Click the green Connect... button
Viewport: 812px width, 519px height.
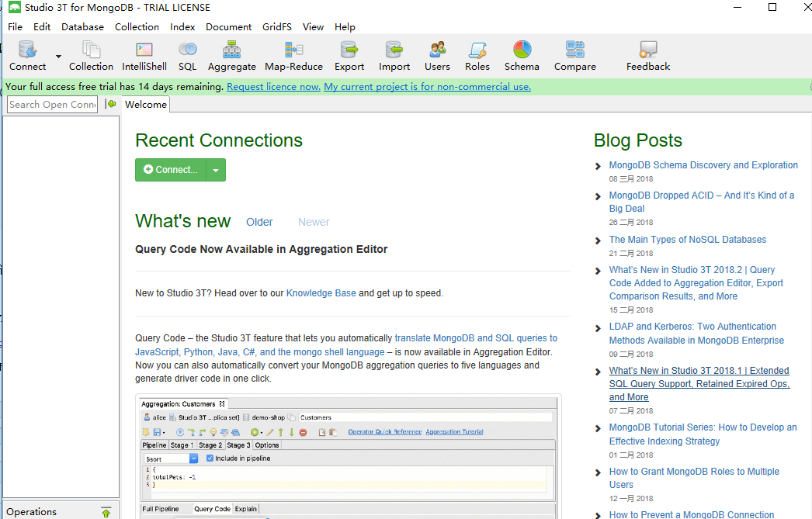pyautogui.click(x=170, y=170)
